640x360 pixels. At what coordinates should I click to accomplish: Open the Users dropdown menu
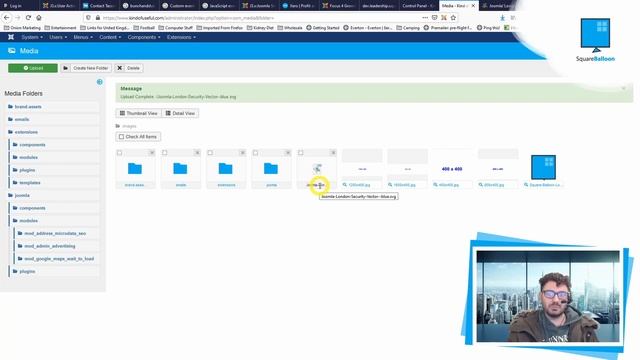[x=58, y=37]
